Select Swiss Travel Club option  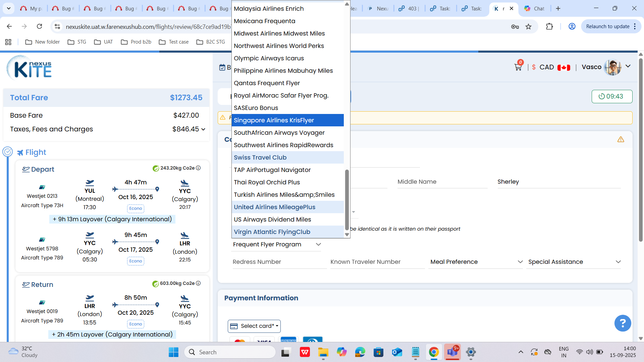[287, 158]
